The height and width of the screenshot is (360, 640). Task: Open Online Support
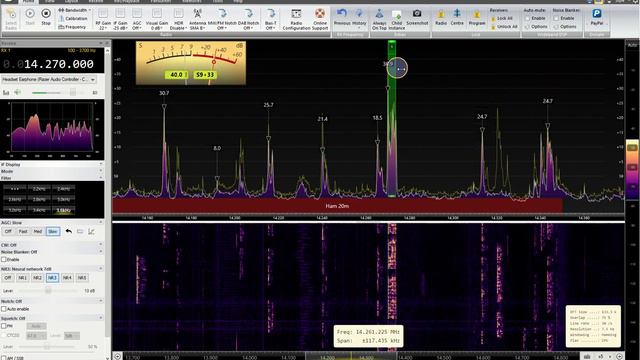pyautogui.click(x=320, y=19)
